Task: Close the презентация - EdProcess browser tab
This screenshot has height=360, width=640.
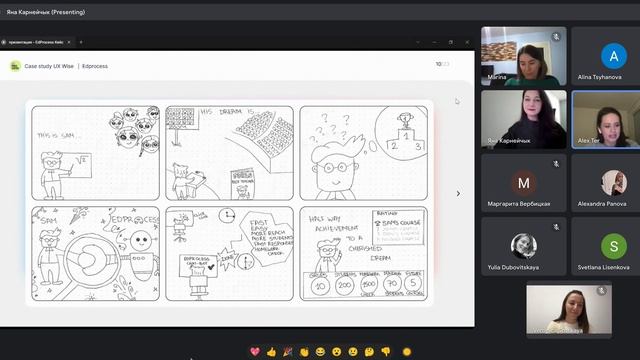Action: tap(69, 42)
